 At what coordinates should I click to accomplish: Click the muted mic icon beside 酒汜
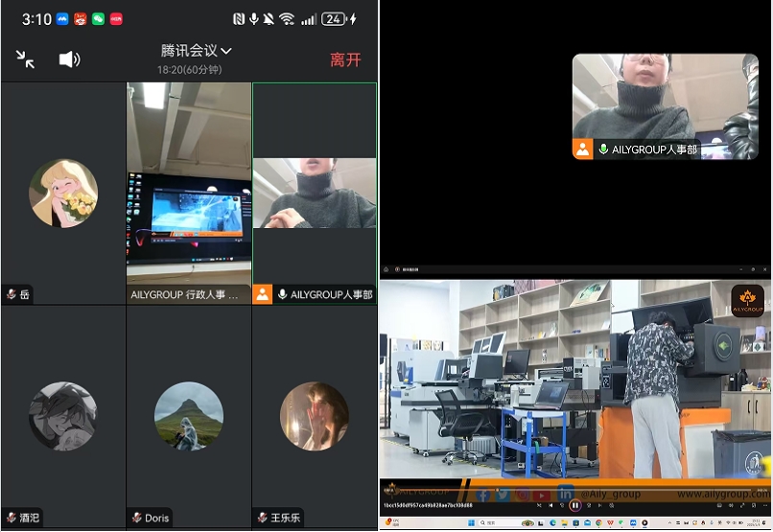tap(11, 518)
